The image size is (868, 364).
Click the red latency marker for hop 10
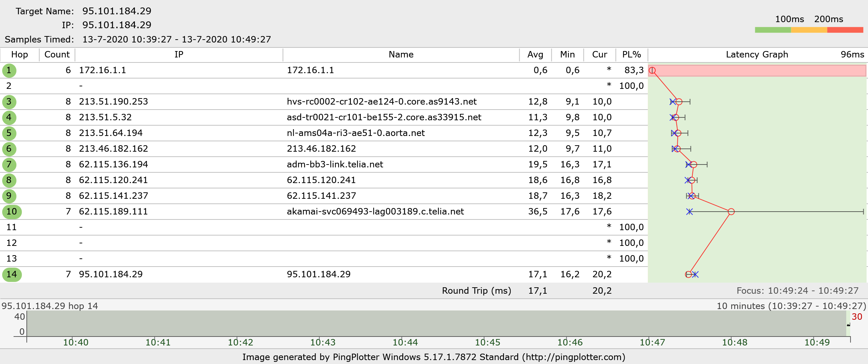731,212
